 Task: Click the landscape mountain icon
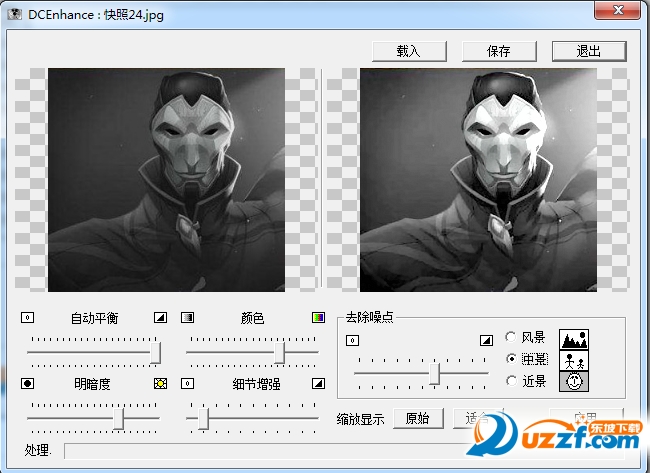click(573, 339)
